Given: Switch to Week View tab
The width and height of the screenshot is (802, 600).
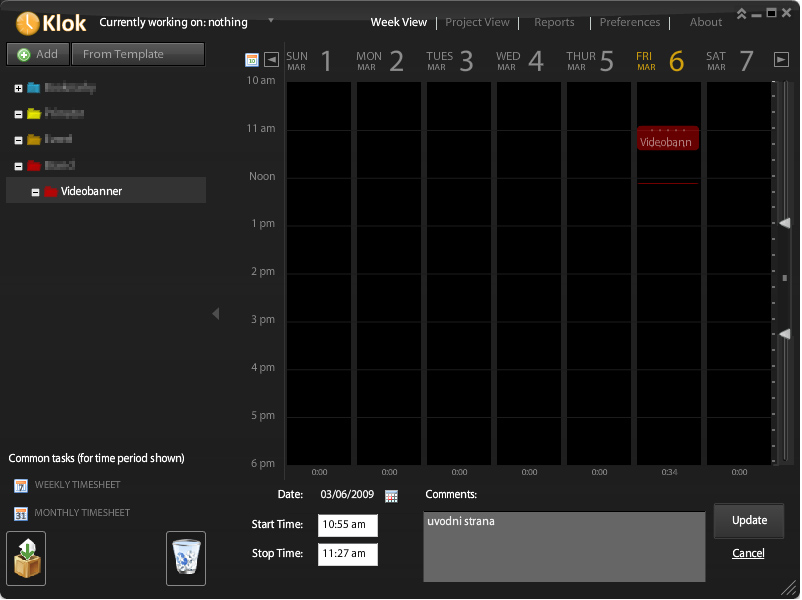Looking at the screenshot, I should point(398,22).
